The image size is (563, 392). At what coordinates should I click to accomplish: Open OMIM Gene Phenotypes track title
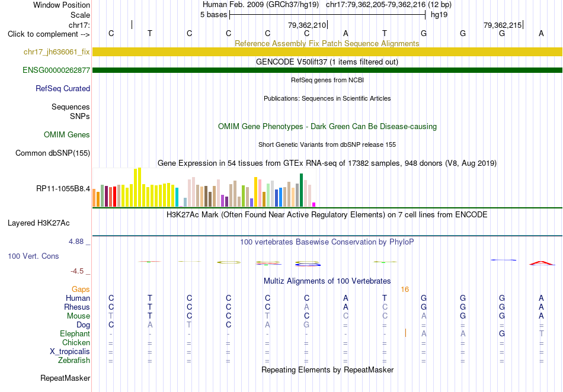(327, 126)
